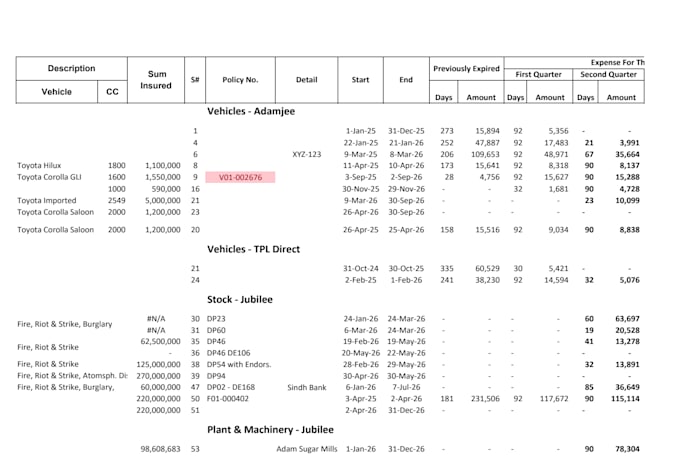Click the first quarter amount 117,672
This screenshot has height=459, width=680.
554,398
